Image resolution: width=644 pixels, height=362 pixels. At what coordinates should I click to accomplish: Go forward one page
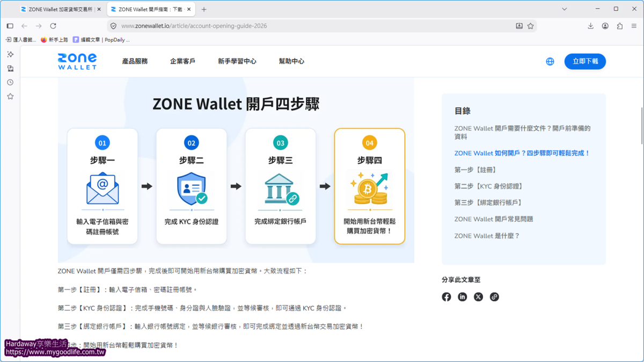(39, 26)
